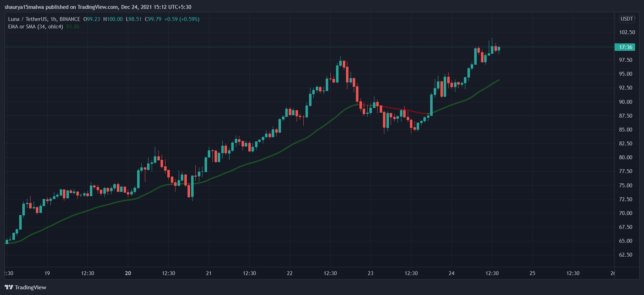
Task: Click the date label 22 on time axis
Action: tap(289, 273)
